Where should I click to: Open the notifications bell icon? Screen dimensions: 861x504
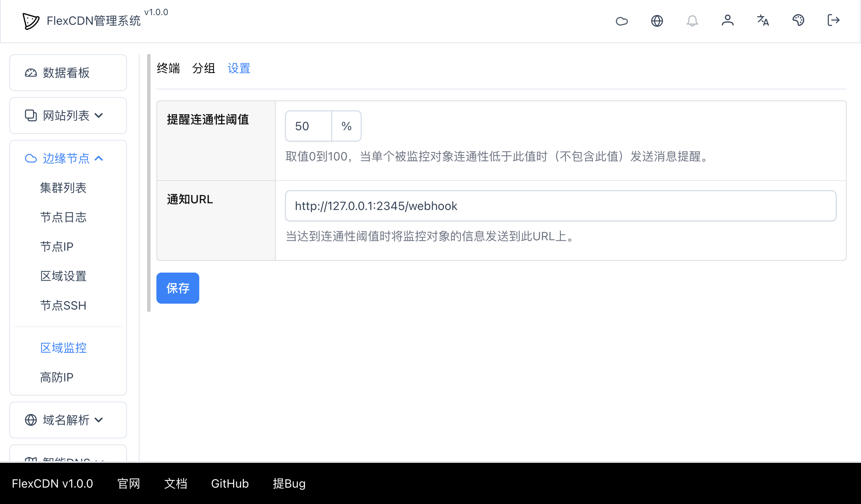pos(692,21)
